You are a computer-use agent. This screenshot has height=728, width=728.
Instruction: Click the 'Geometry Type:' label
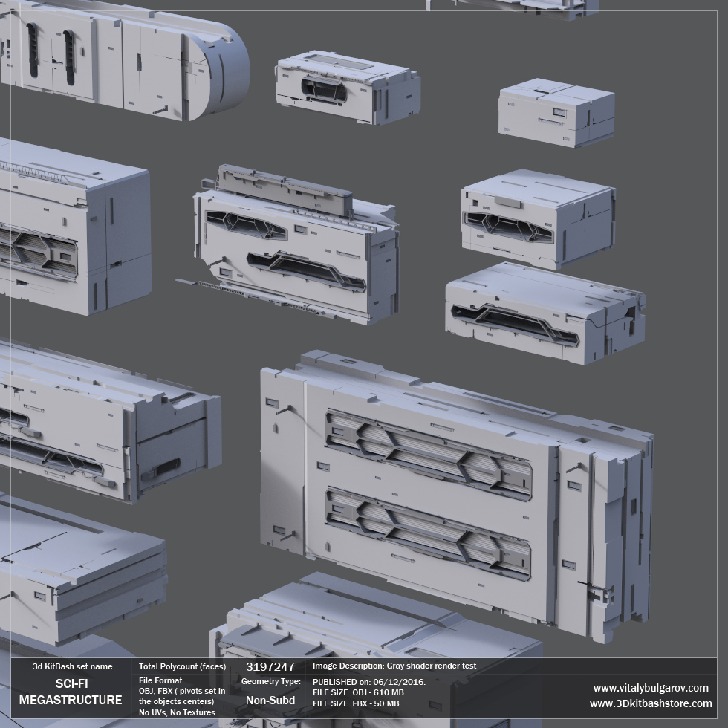(270, 682)
